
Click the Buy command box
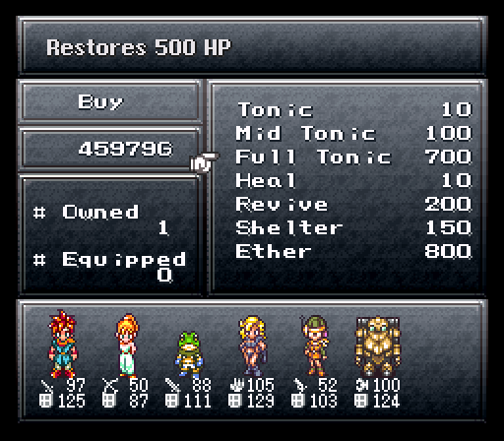click(x=110, y=102)
